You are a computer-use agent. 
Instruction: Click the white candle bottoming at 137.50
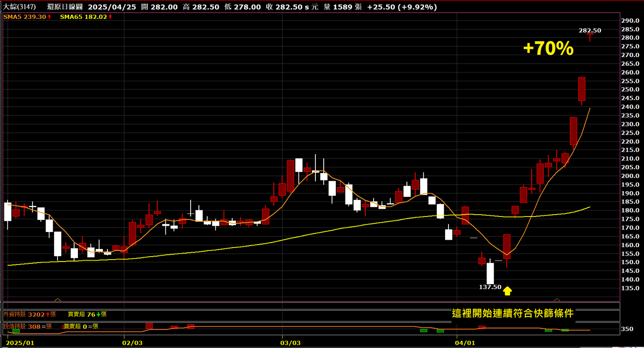(490, 273)
